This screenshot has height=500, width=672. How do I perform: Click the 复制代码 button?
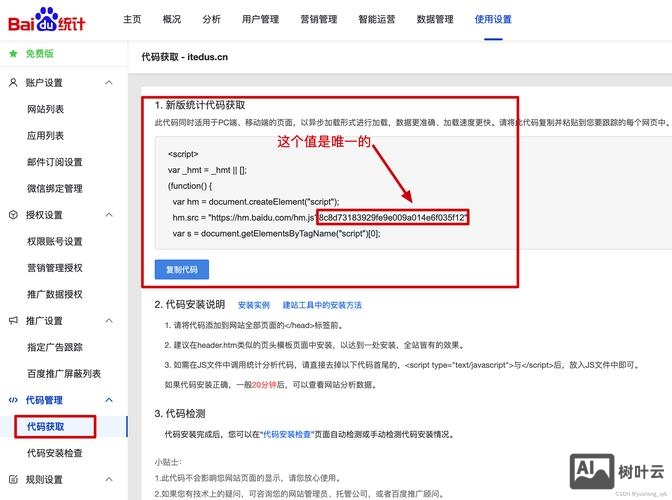pos(182,269)
